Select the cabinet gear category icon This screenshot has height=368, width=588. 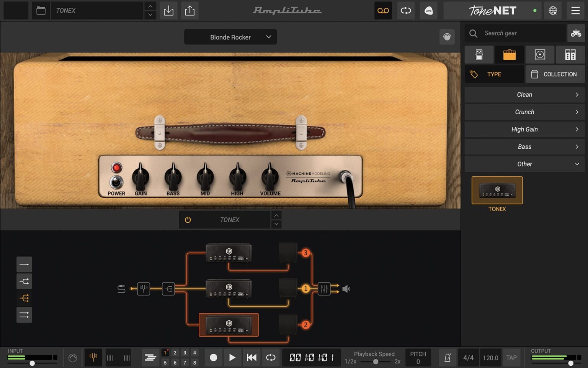pos(540,54)
